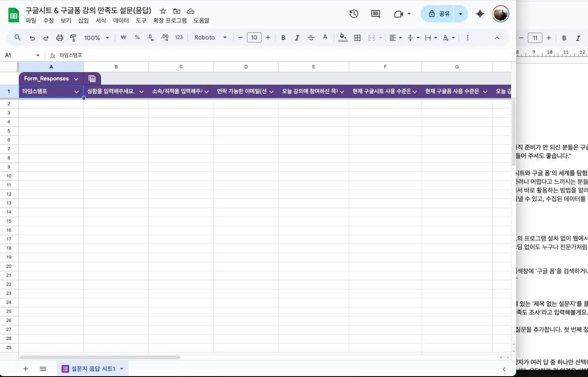The image size is (588, 377).
Task: View cloud save status icon
Action: tap(191, 11)
